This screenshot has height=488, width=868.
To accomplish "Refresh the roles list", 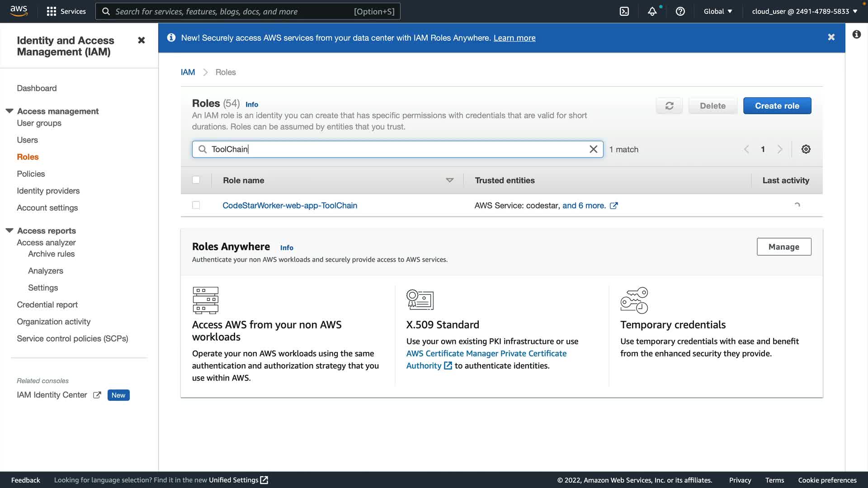I will [x=669, y=106].
